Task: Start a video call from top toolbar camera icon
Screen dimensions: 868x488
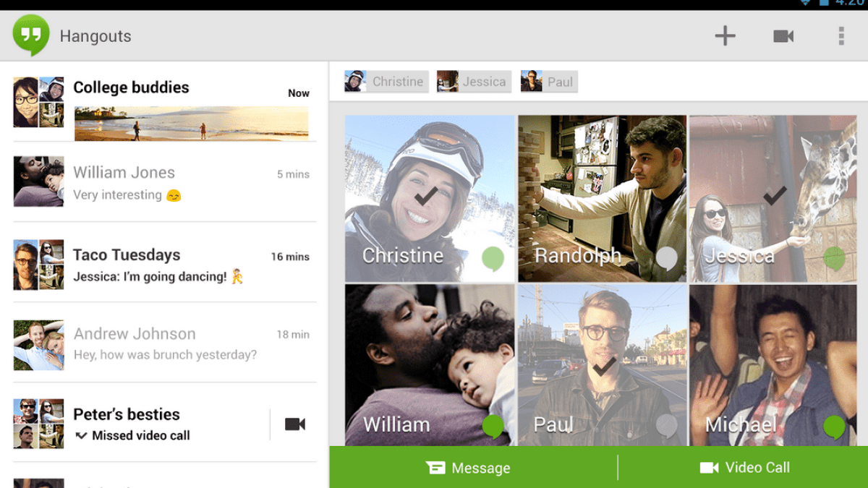Action: pos(783,35)
